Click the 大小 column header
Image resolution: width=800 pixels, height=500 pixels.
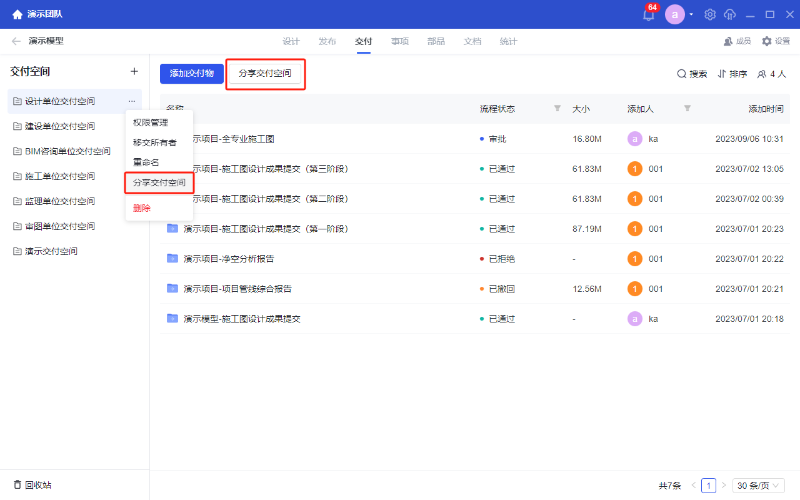581,109
